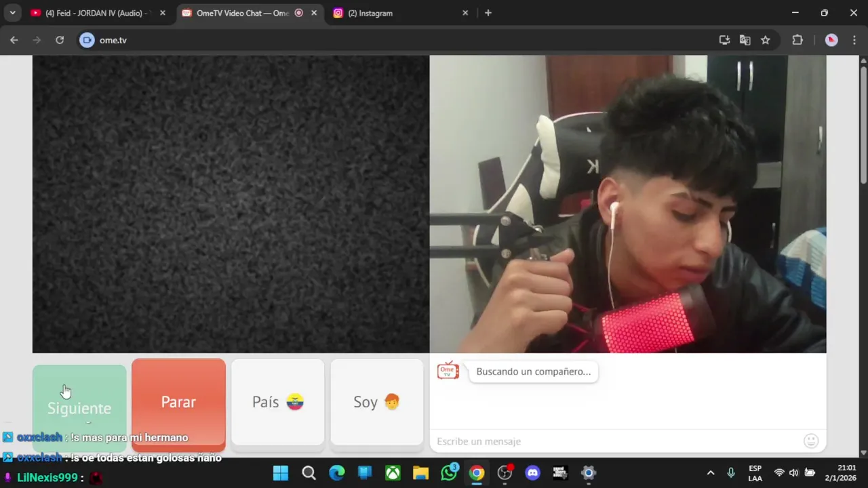The image size is (868, 488).
Task: Open the translate page icon
Action: pyautogui.click(x=745, y=40)
